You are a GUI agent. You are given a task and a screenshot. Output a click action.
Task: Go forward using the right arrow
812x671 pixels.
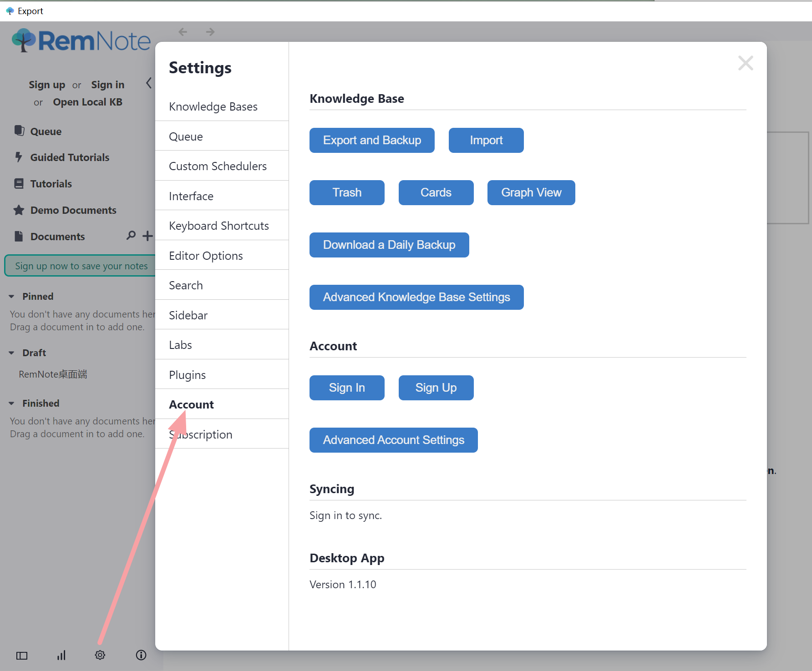[210, 32]
